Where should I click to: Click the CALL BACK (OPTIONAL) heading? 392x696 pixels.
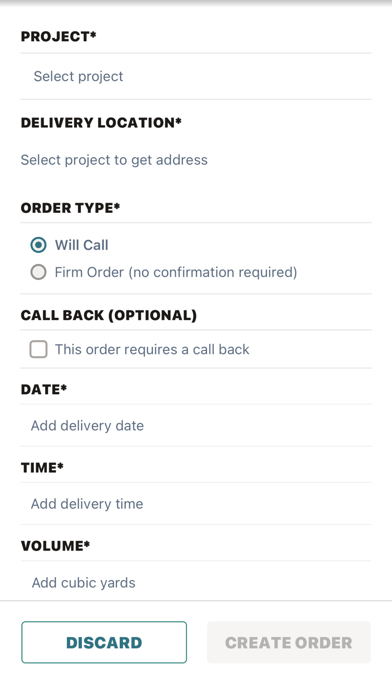pos(109,315)
